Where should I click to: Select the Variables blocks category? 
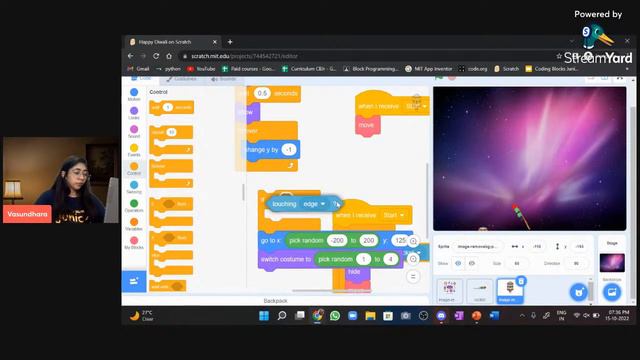[134, 224]
